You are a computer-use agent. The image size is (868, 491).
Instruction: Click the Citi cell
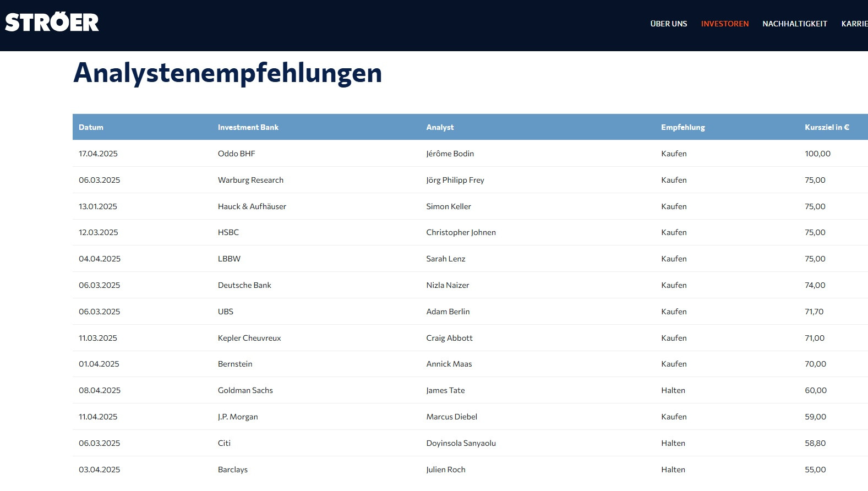pyautogui.click(x=224, y=443)
